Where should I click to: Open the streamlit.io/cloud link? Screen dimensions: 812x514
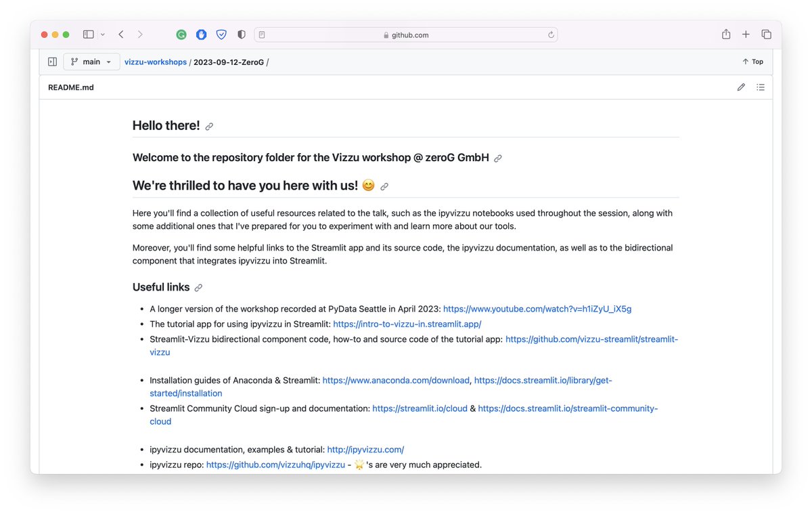420,409
